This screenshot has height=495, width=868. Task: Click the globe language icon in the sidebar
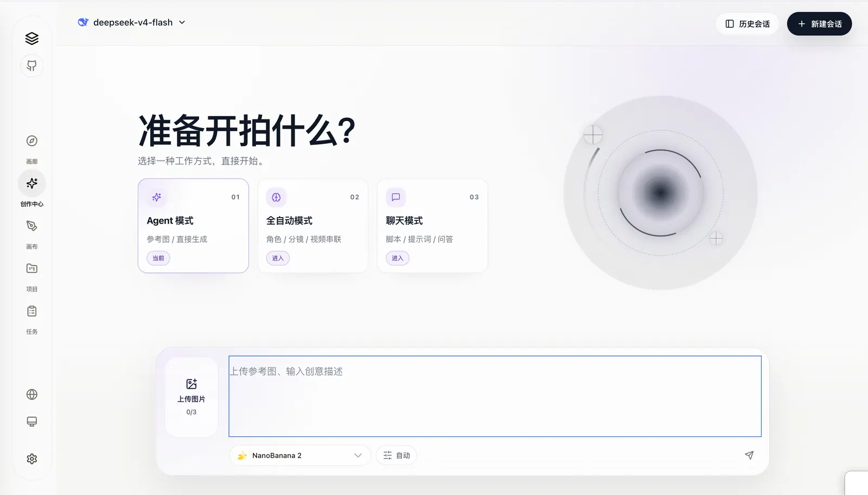(32, 395)
